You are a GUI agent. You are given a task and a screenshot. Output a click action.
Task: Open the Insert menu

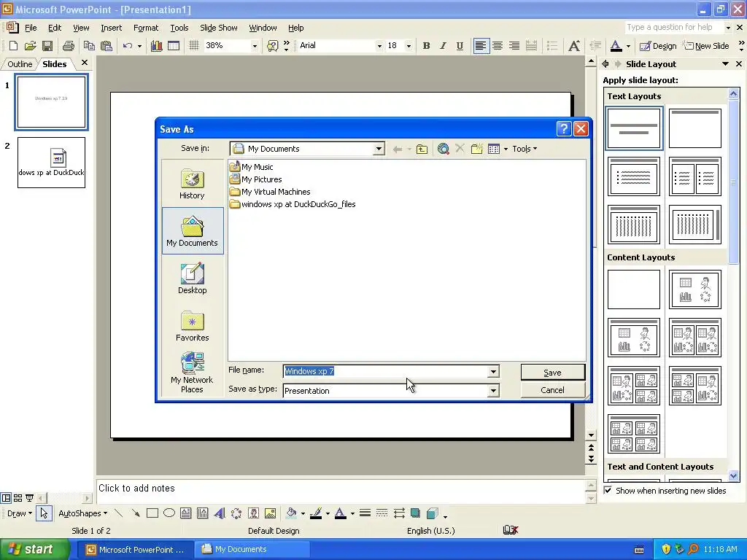pyautogui.click(x=111, y=28)
